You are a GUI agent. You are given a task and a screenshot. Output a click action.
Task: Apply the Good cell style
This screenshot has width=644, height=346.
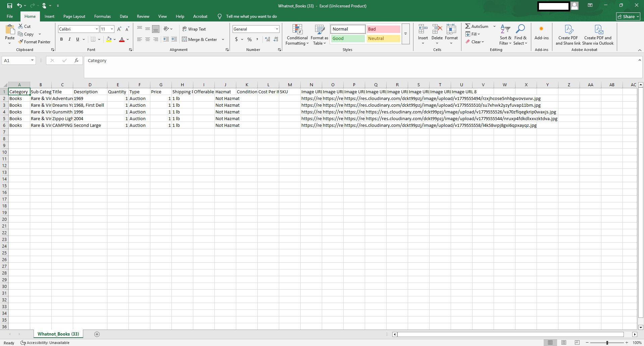coord(348,38)
